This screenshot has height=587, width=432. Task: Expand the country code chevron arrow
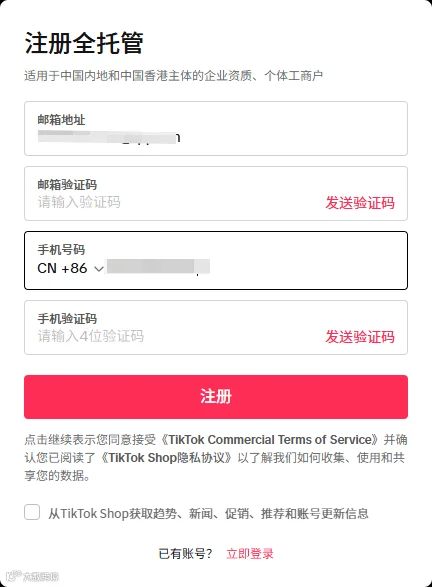tap(99, 269)
